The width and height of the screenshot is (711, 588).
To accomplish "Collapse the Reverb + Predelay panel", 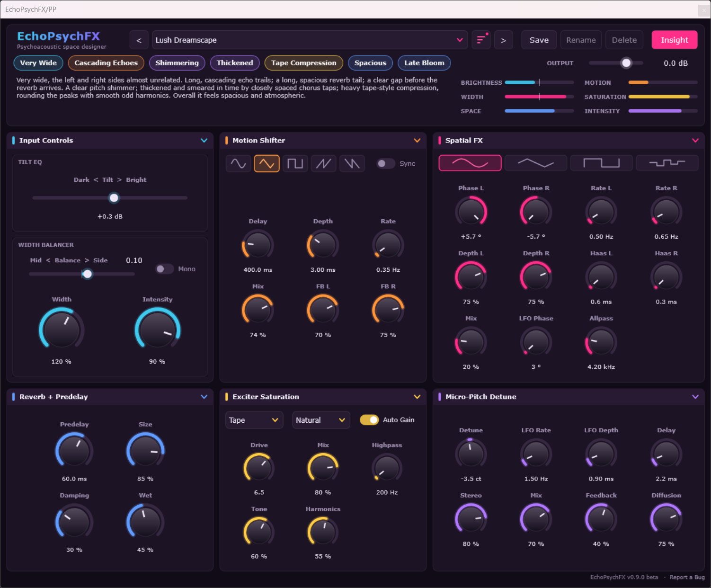I will [x=204, y=397].
